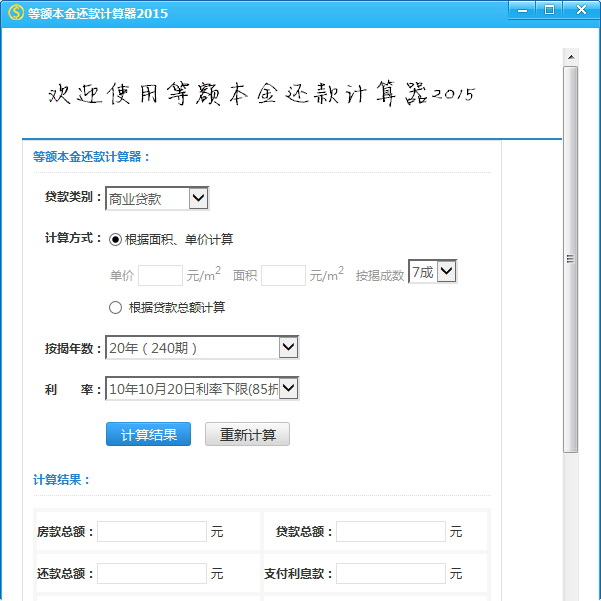601x601 pixels.
Task: Close the 等额本金还款计算器2015 window
Action: click(581, 10)
